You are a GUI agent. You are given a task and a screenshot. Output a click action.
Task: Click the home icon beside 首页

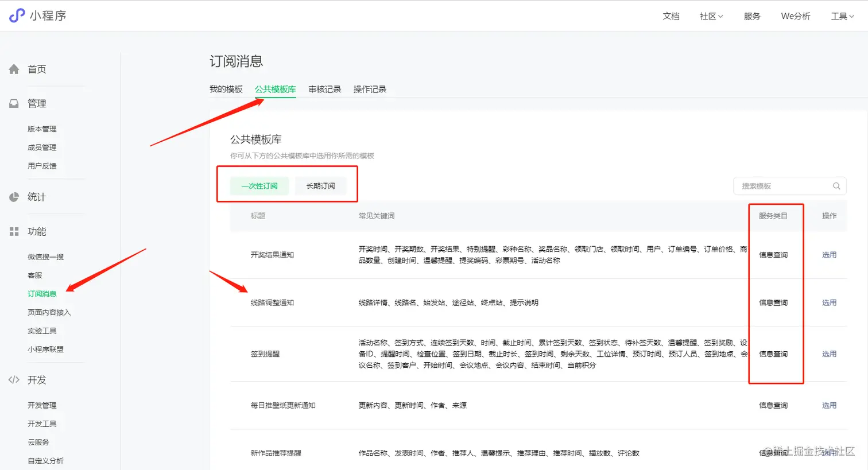point(14,69)
